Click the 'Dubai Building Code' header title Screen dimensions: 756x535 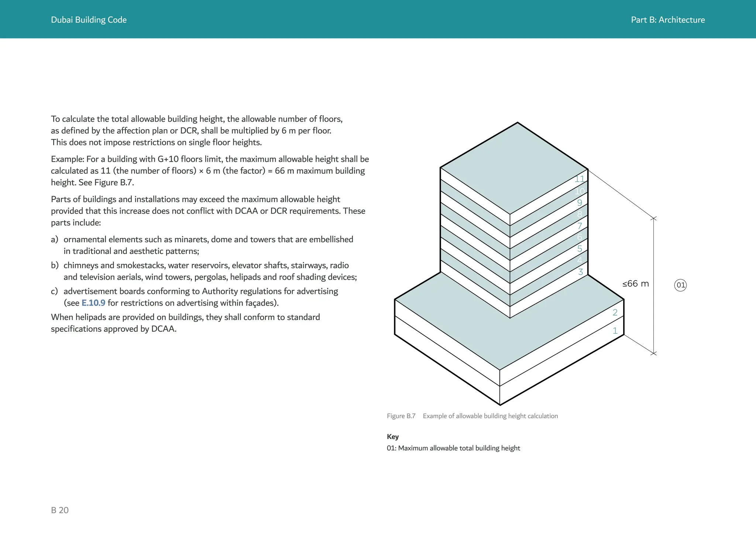pos(89,20)
